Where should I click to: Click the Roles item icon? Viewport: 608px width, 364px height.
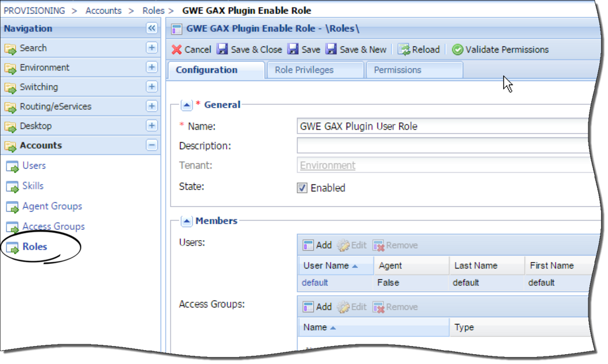(12, 248)
